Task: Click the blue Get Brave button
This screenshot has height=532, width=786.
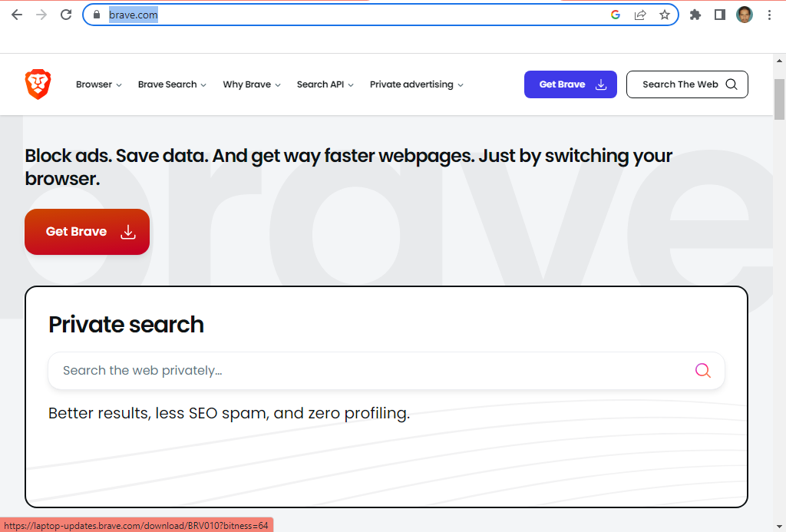Action: click(570, 84)
